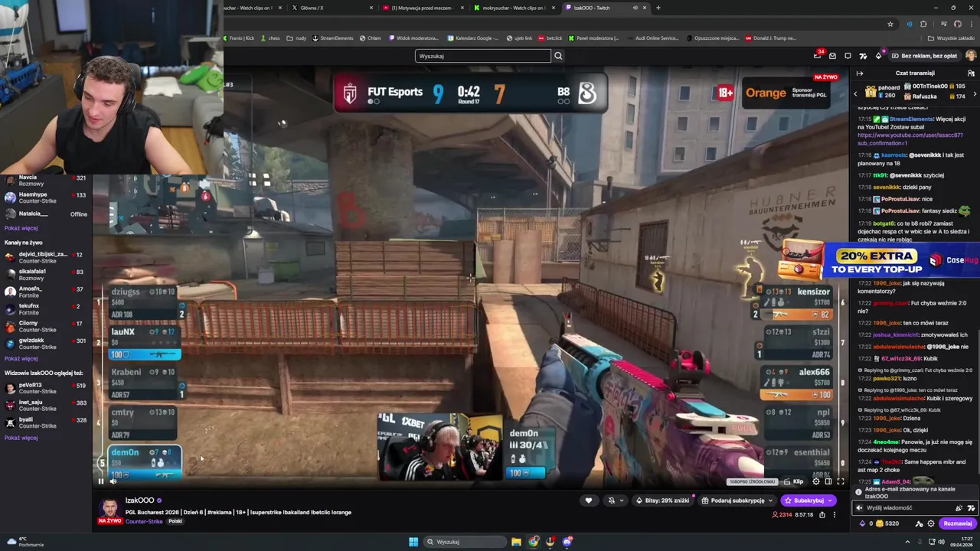Open the Amosfn_ Fortnite channel
This screenshot has width=980, height=551.
coord(46,292)
